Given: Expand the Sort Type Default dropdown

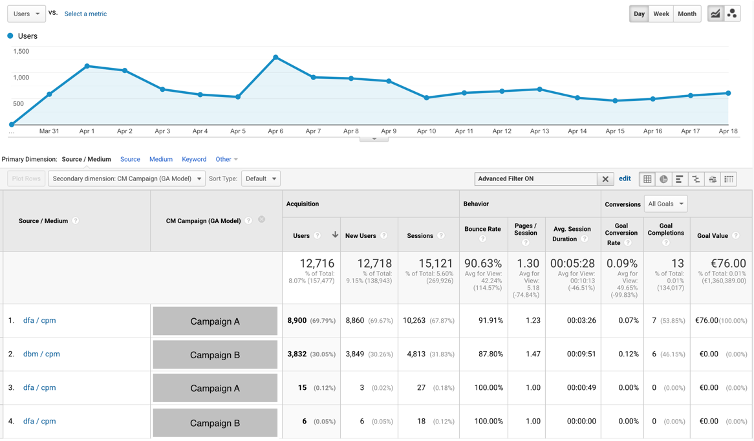Looking at the screenshot, I should 260,178.
